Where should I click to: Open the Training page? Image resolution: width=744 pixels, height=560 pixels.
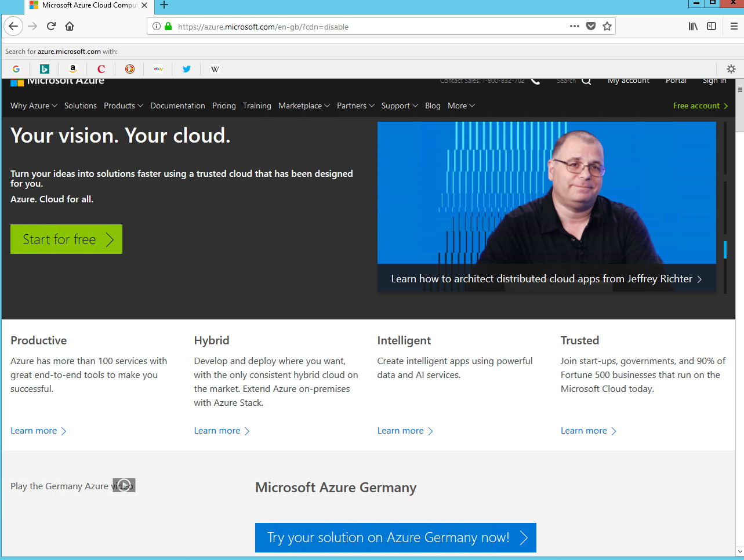point(257,106)
